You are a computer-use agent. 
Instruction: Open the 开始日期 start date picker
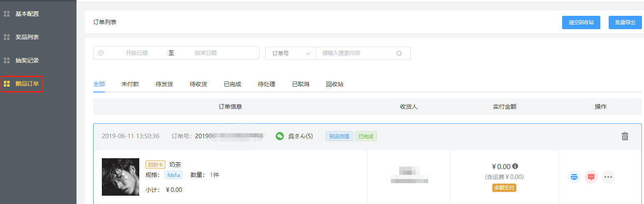click(136, 53)
